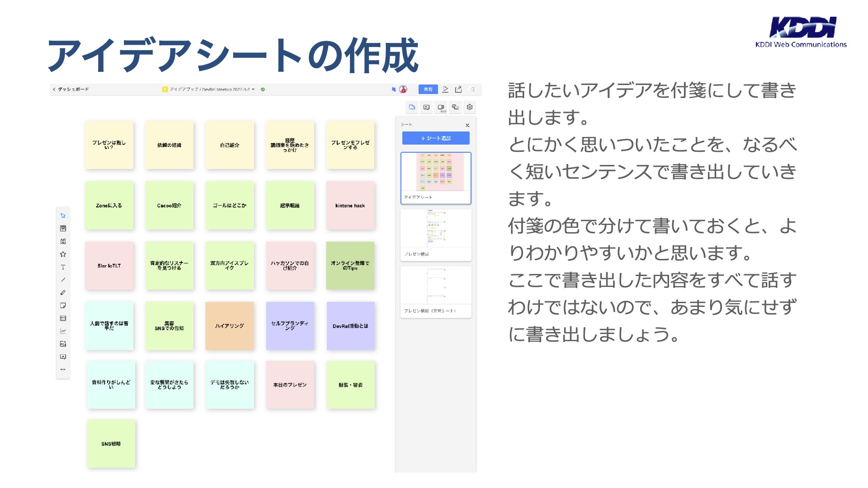Viewport: 868px width, 488px height.
Task: Select the arrow pointer tool
Action: 63,216
